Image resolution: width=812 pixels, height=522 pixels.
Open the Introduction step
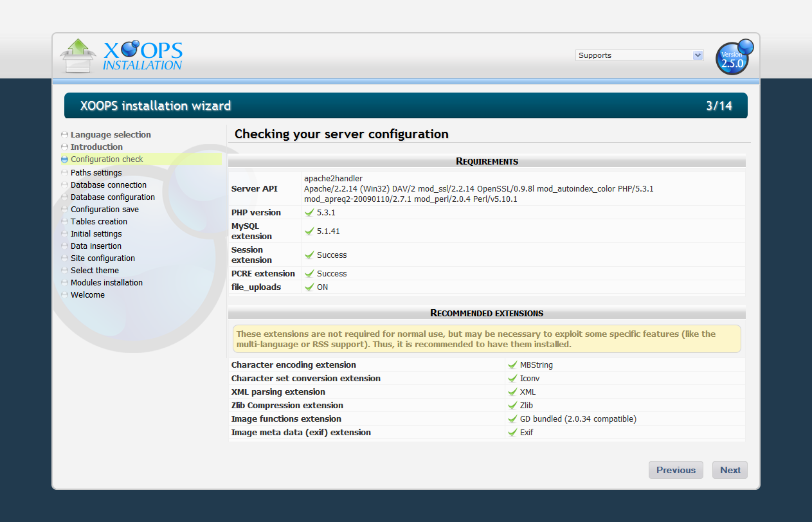pos(96,147)
